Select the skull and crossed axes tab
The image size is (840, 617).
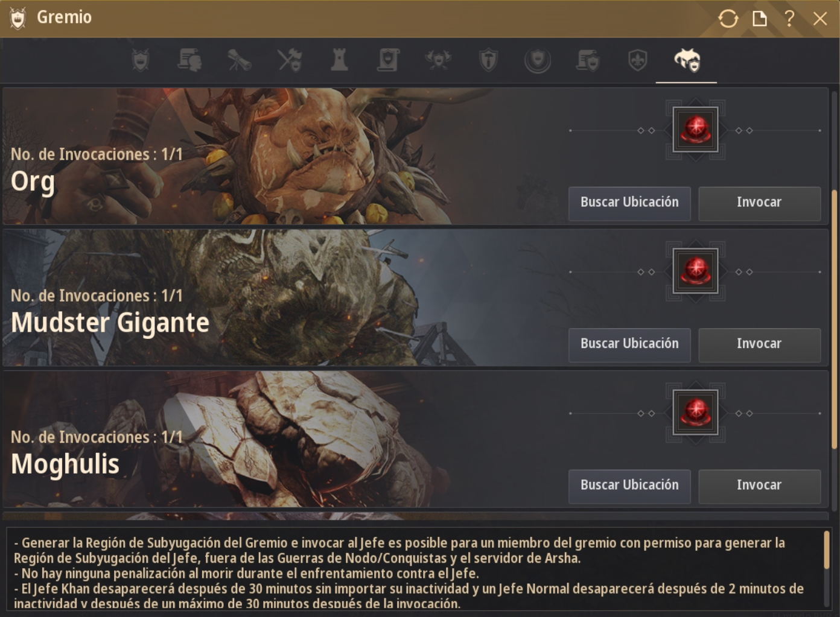click(x=438, y=60)
